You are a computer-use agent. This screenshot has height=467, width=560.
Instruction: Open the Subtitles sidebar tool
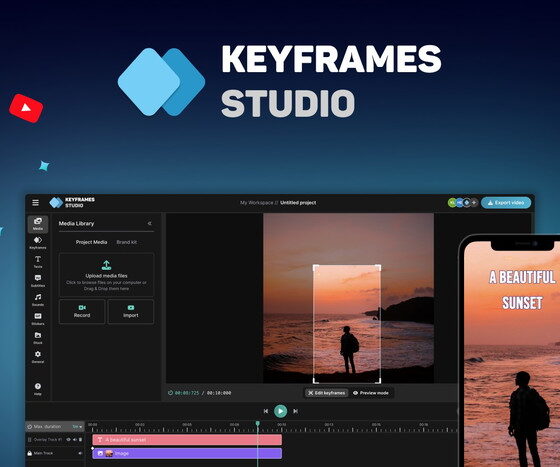click(x=38, y=281)
